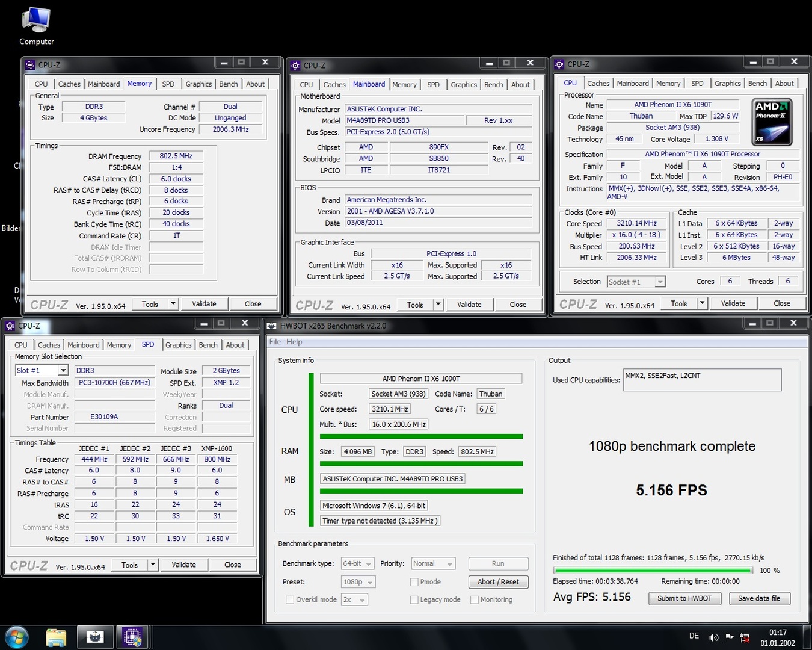Click the XMP-1600 column header
This screenshot has width=812, height=650.
point(217,448)
